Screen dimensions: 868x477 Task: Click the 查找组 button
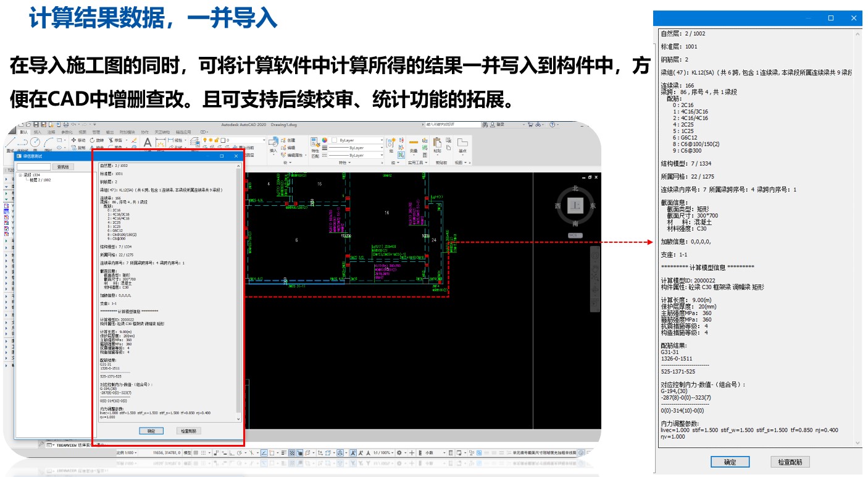click(x=63, y=167)
